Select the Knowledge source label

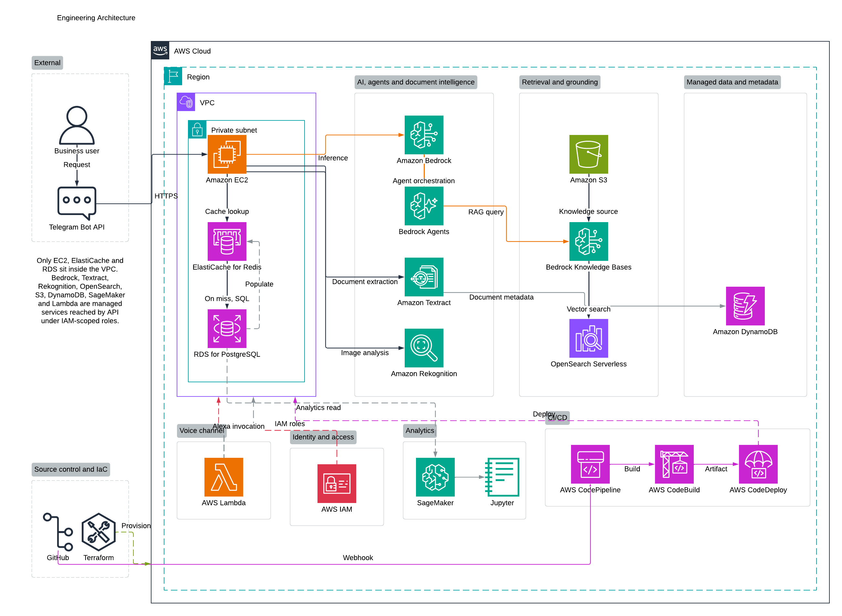(x=589, y=212)
